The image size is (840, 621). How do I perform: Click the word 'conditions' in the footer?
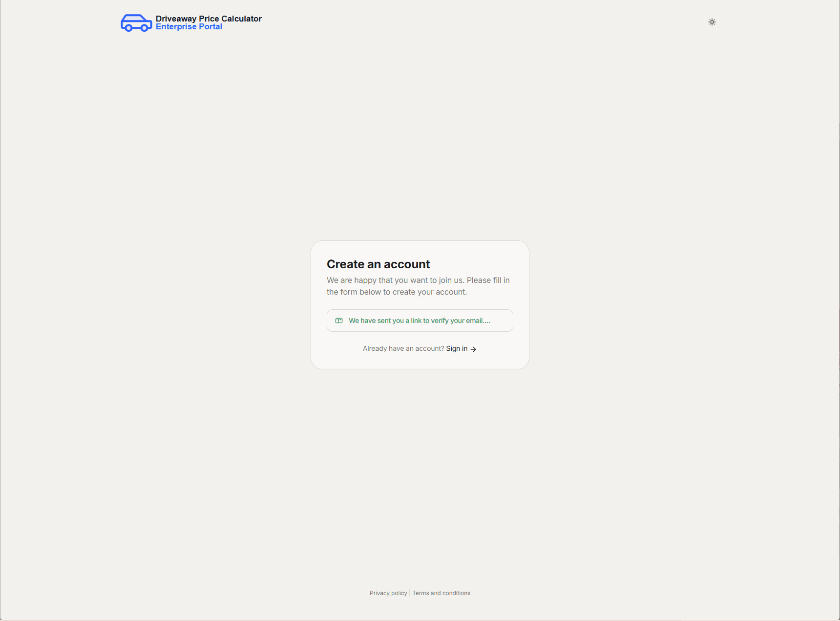(x=456, y=593)
